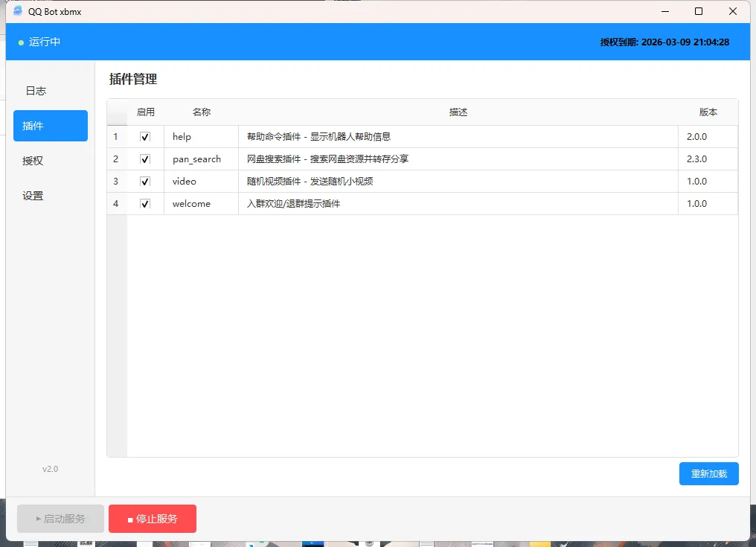Uncheck the help plugin enable checkbox

[146, 136]
